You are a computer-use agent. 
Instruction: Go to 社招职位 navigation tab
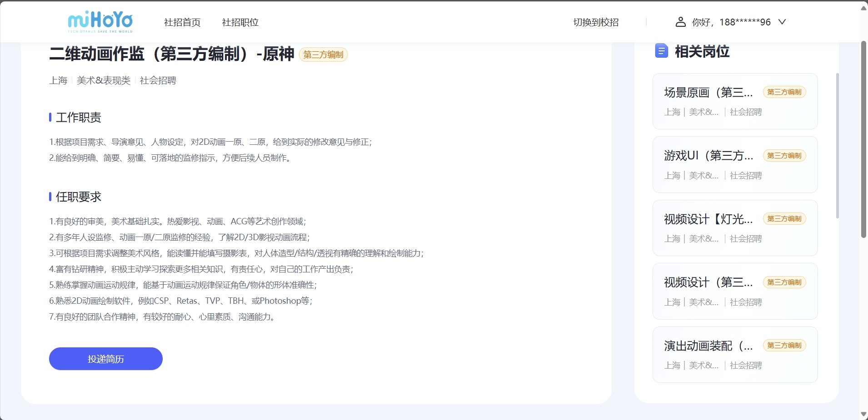240,22
